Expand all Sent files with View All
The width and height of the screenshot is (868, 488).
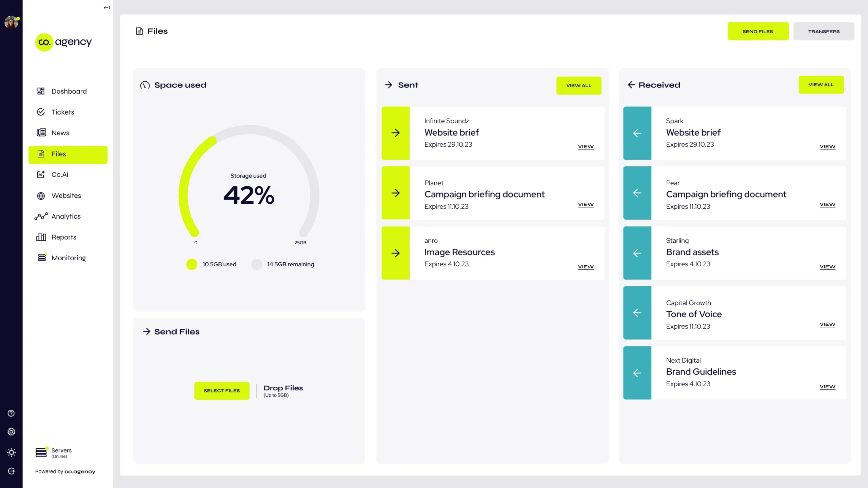pos(578,85)
